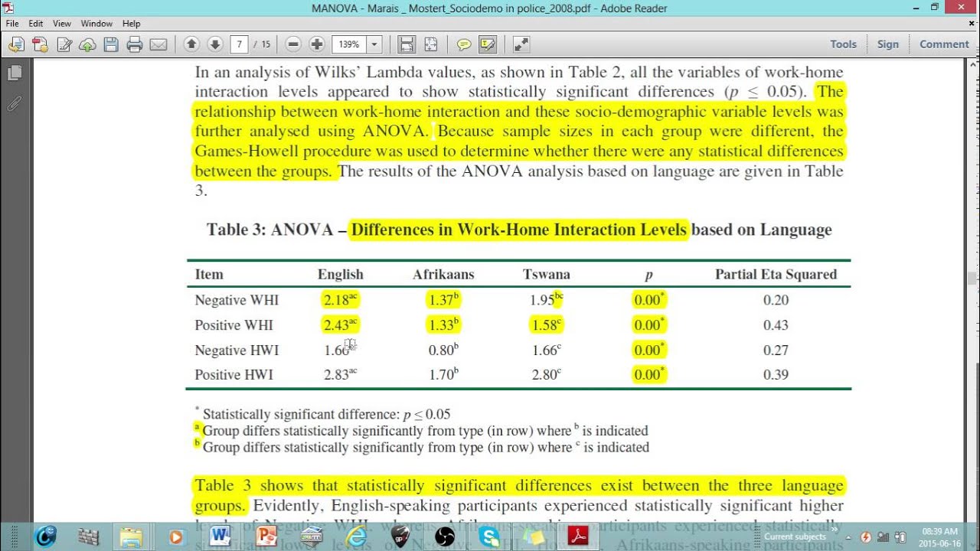980x551 pixels.
Task: Click the Current subjects toolbar label in taskbar
Action: point(795,536)
